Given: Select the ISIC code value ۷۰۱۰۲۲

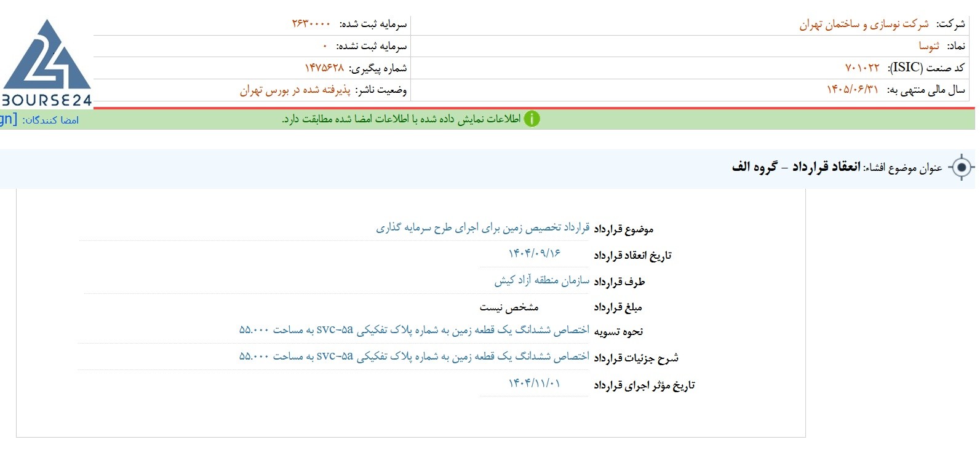Looking at the screenshot, I should point(862,68).
